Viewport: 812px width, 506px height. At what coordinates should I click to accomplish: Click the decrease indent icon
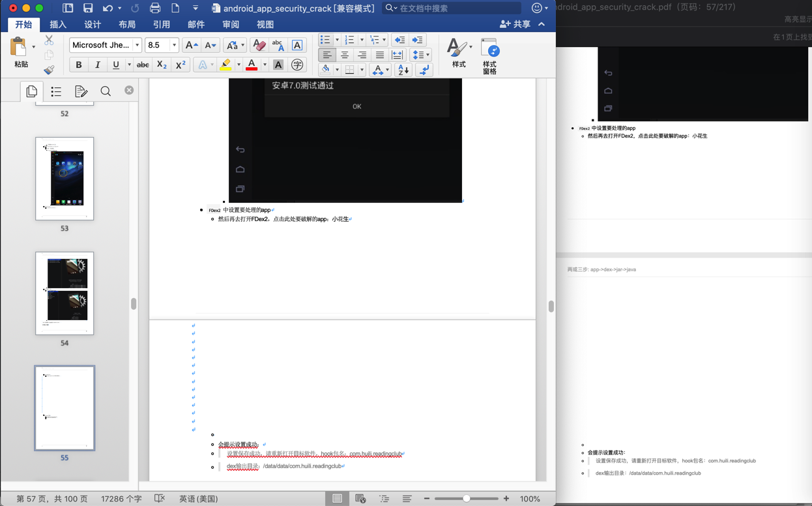coord(399,40)
